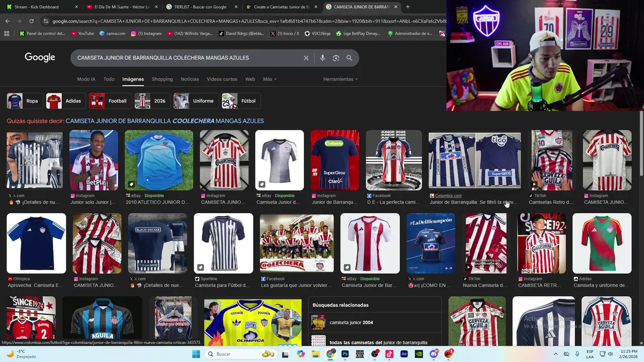Screen dimensions: 644x362
Task: Open the Windows Start menu
Action: tap(196, 354)
